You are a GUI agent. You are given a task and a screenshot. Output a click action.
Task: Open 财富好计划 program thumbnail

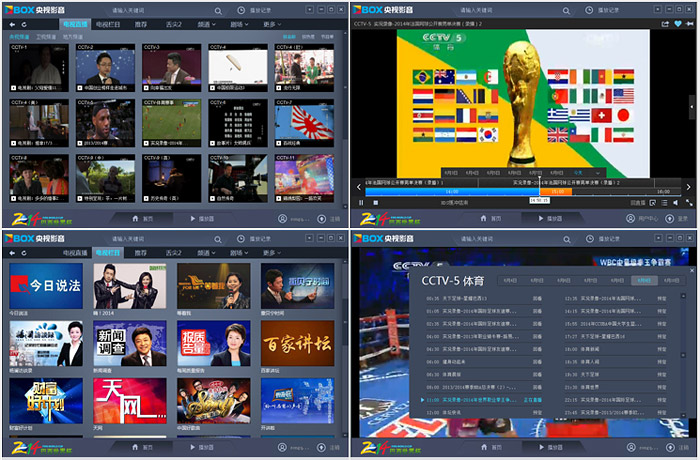pos(46,401)
